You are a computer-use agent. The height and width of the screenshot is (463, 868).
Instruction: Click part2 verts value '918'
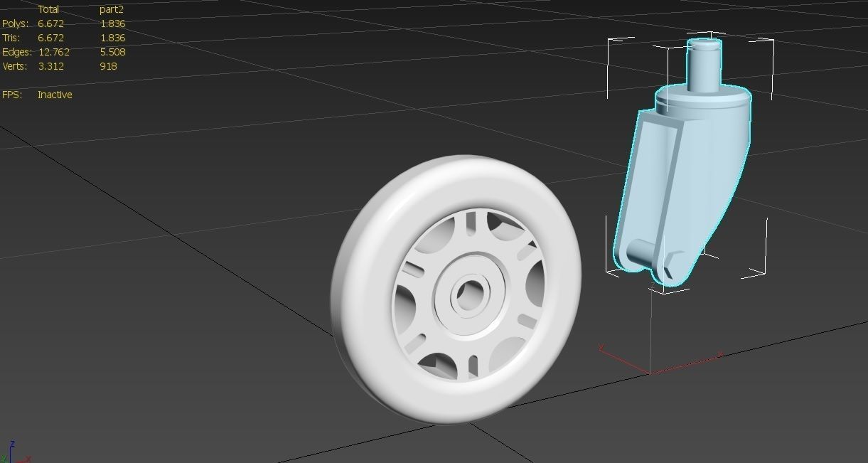click(x=108, y=66)
